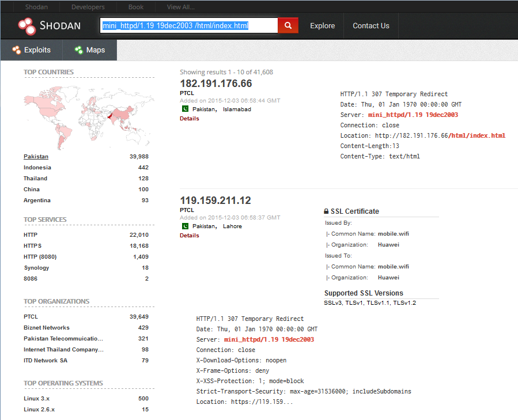Click the 39,988 Pakistan count

click(x=139, y=157)
